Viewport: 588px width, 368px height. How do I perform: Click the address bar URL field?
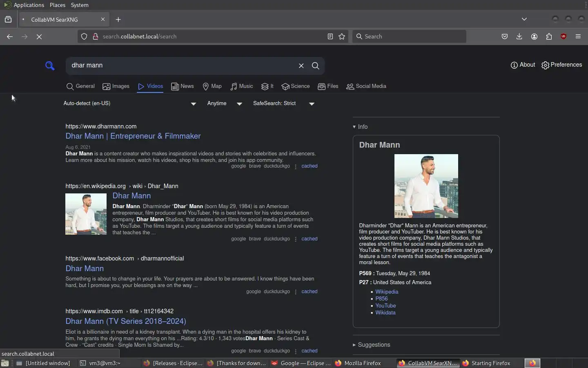[212, 36]
